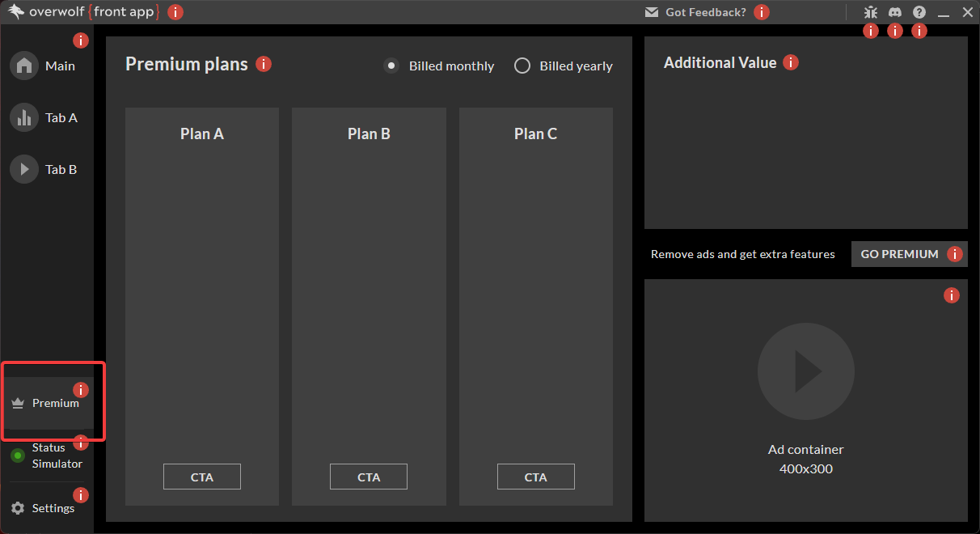
Task: Click the large play icon in ad container
Action: pos(806,371)
